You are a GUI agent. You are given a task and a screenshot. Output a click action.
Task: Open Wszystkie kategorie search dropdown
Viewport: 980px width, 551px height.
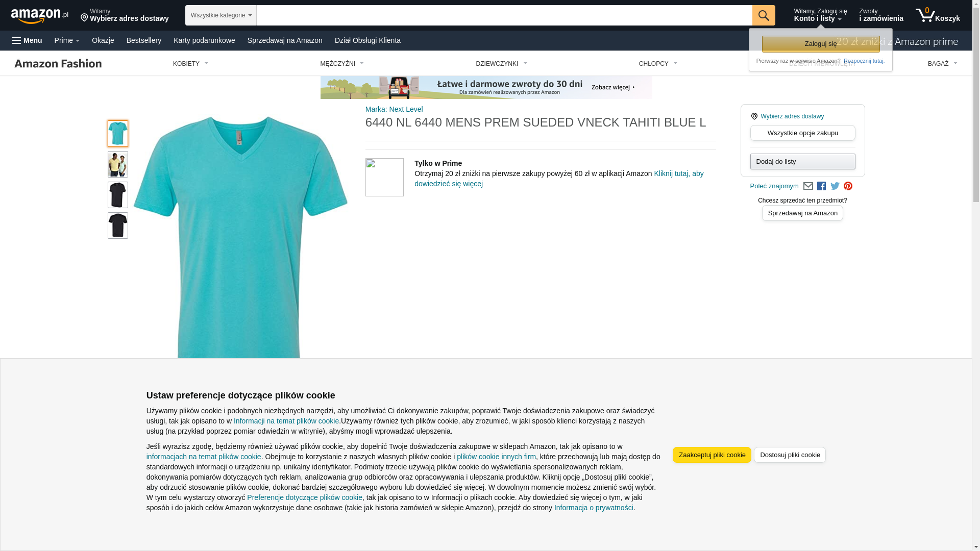click(221, 15)
